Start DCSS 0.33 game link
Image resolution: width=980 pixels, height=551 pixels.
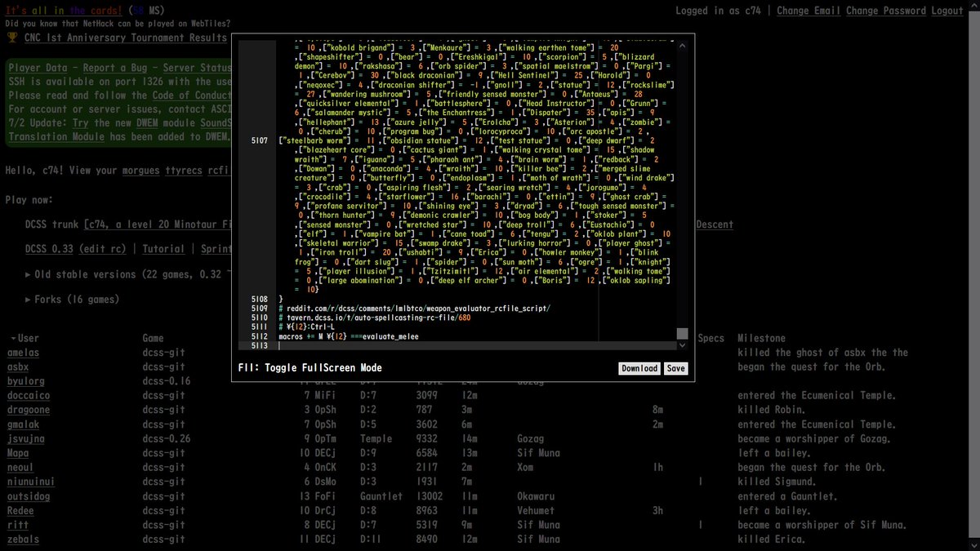pos(47,249)
